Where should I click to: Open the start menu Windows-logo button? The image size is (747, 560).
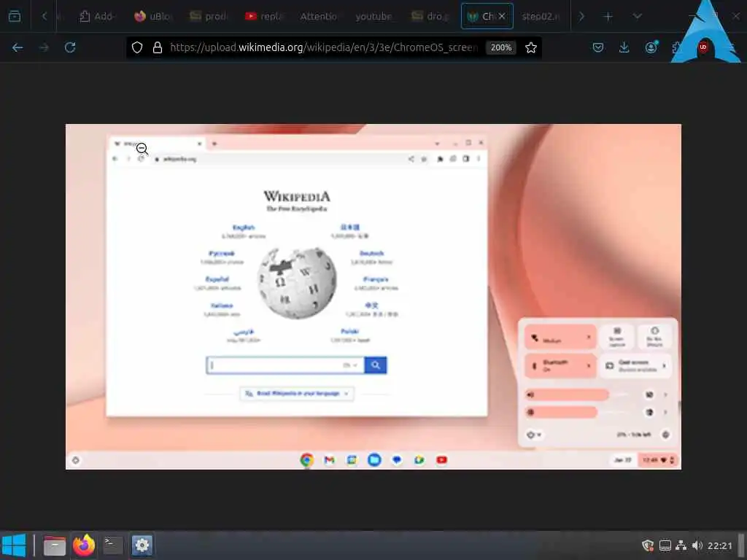point(14,545)
